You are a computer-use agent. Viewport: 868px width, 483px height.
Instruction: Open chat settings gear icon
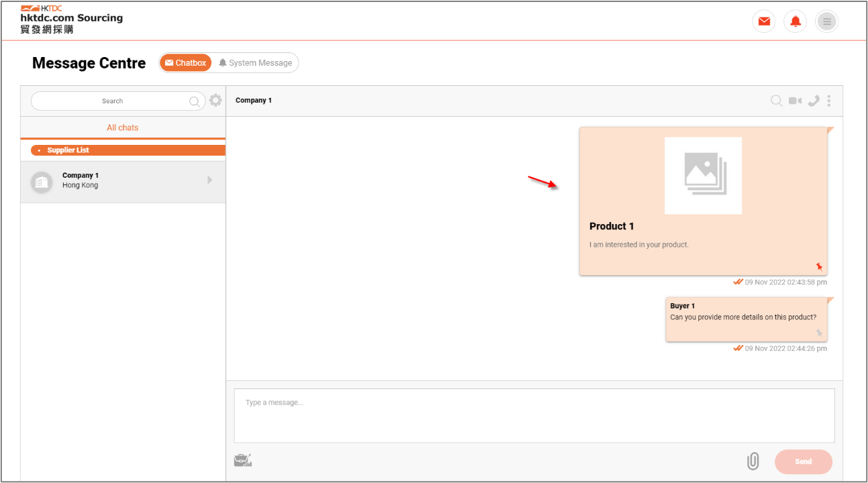(215, 101)
